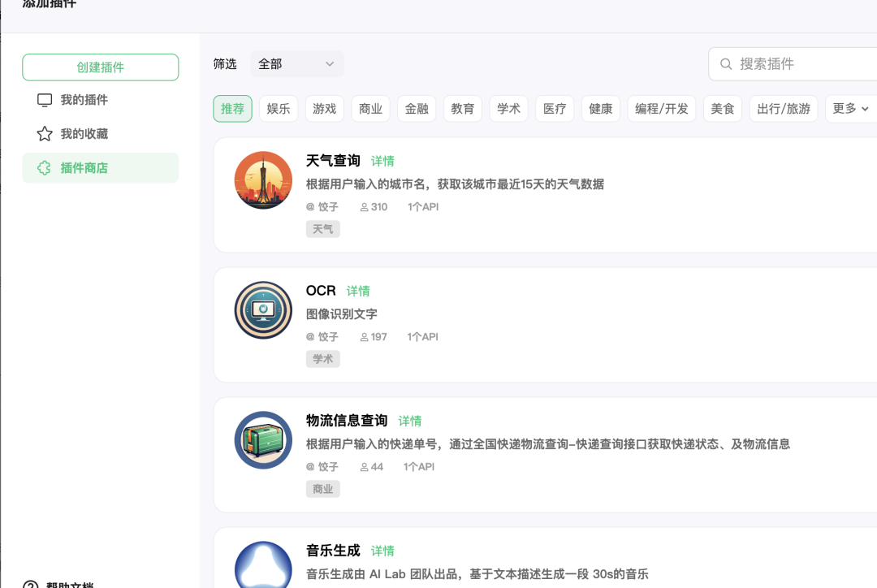This screenshot has width=877, height=588.
Task: Click the 物流信息查询 suitcase icon
Action: pyautogui.click(x=263, y=439)
